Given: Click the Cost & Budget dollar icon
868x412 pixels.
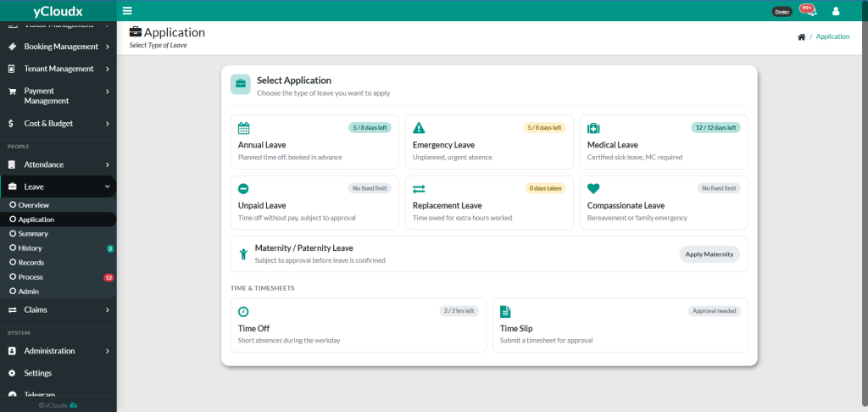Looking at the screenshot, I should (12, 124).
